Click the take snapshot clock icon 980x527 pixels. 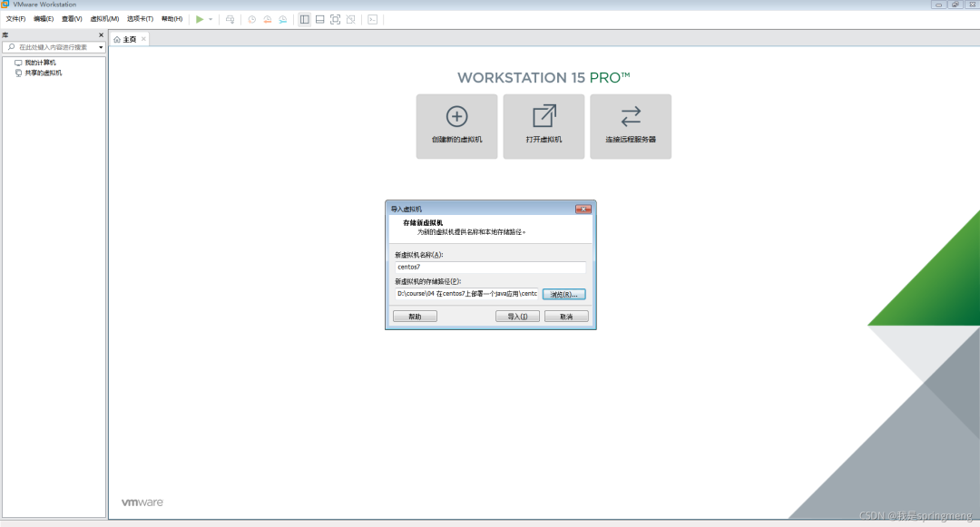252,19
